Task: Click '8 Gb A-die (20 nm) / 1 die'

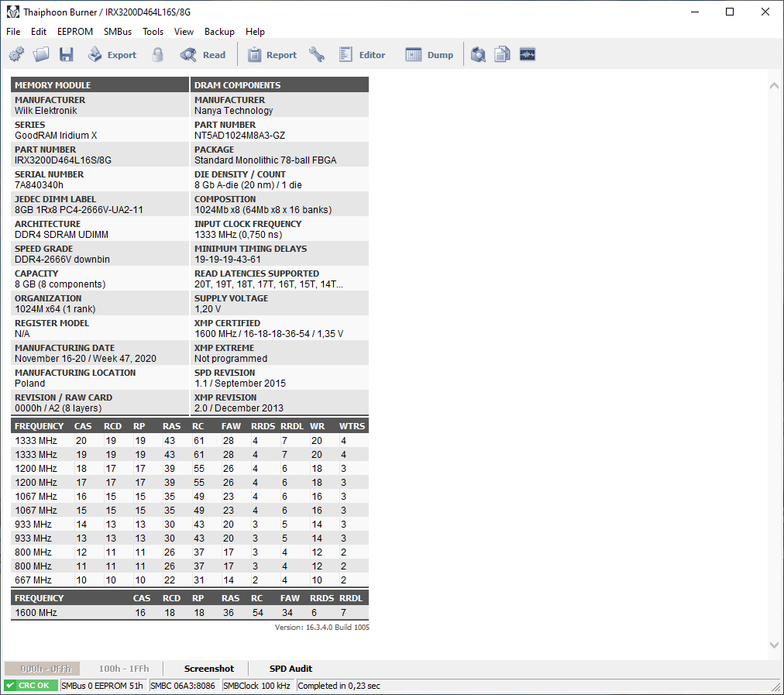Action: point(248,185)
